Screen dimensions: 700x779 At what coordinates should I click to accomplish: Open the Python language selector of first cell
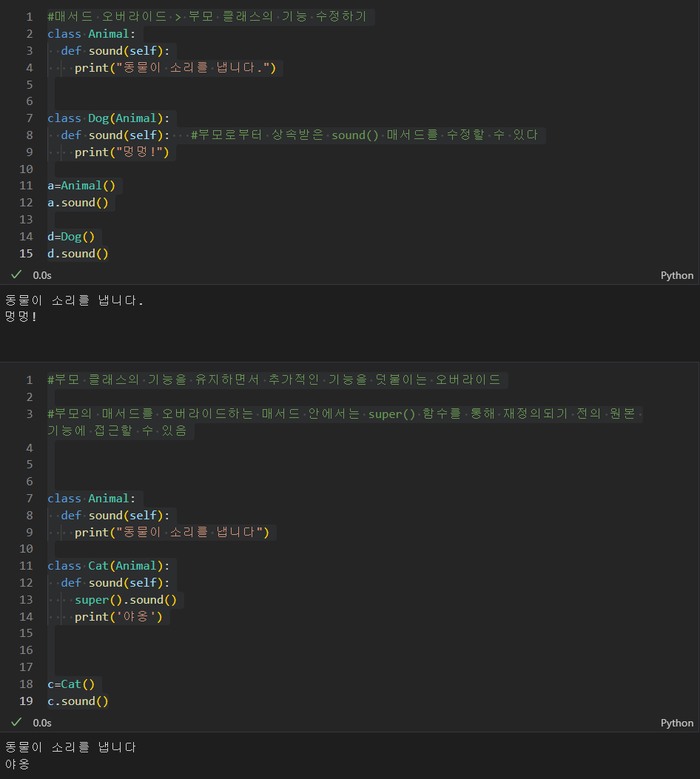click(x=676, y=275)
